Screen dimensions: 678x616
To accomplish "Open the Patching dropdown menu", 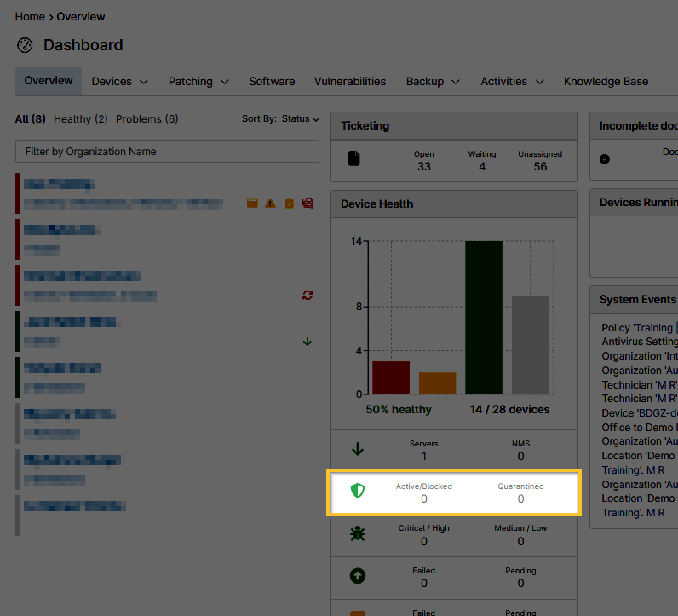I will (198, 82).
